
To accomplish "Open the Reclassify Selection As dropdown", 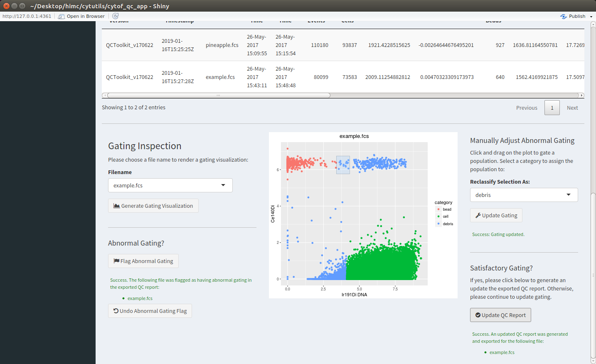I will [524, 195].
